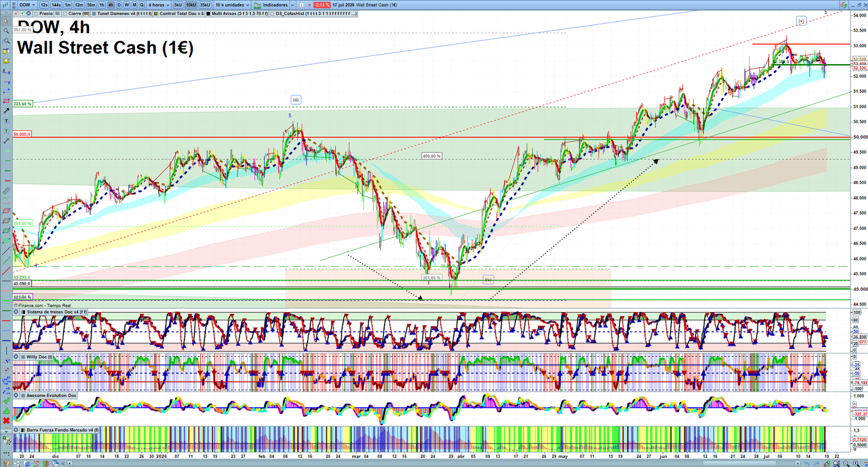Toggle the Tunel Domenec v4 indicator box

point(94,14)
